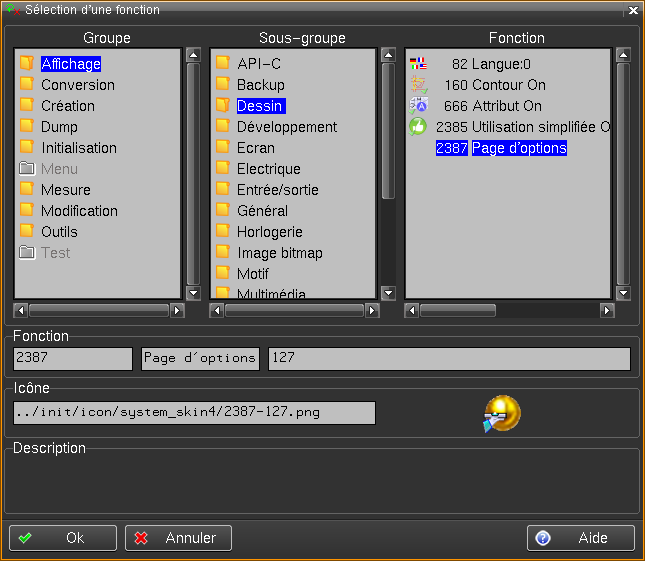
Task: Click the Dump folder icon
Action: (x=27, y=126)
